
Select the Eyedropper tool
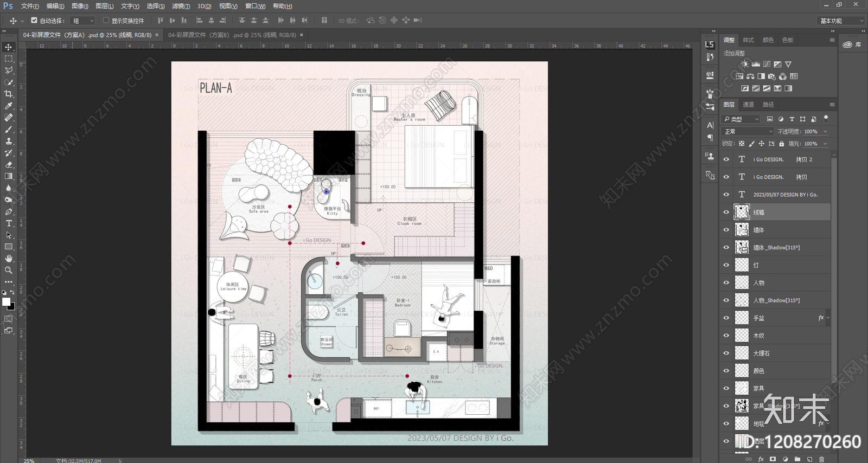(9, 106)
